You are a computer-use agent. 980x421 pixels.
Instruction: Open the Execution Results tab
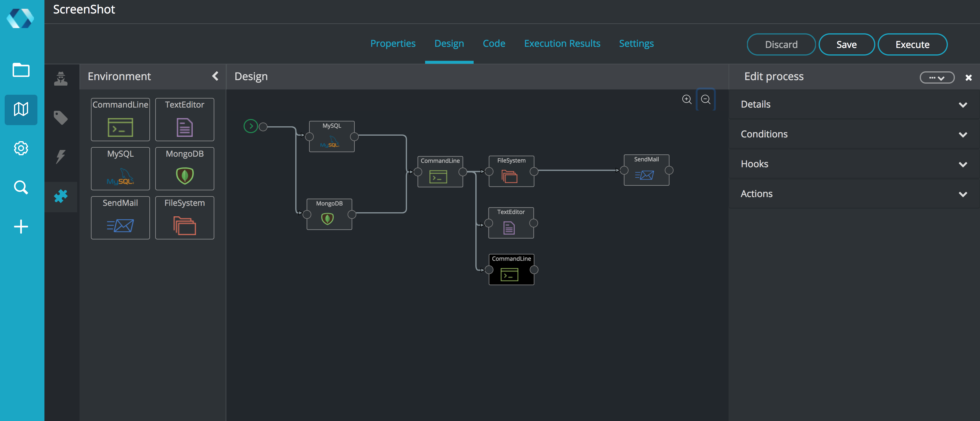[x=562, y=43]
